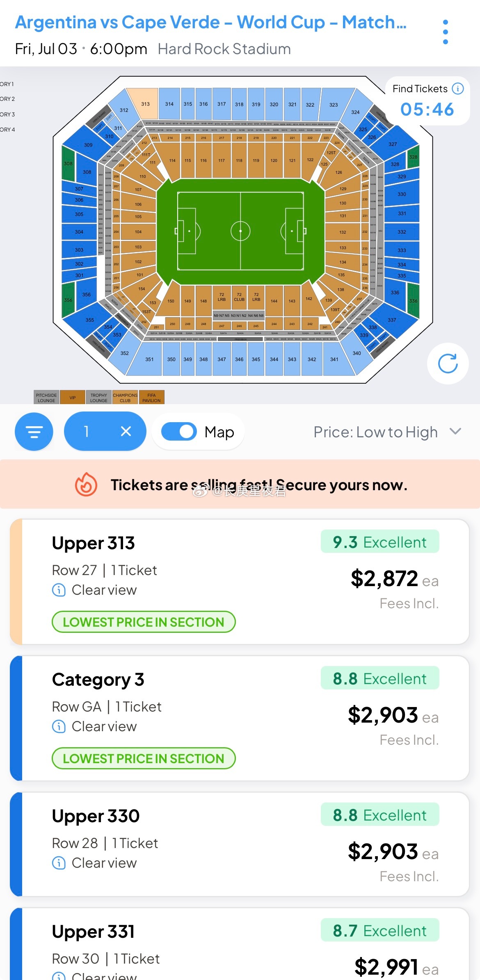Tap the Find Tickets info icon
The width and height of the screenshot is (480, 980).
pyautogui.click(x=458, y=89)
